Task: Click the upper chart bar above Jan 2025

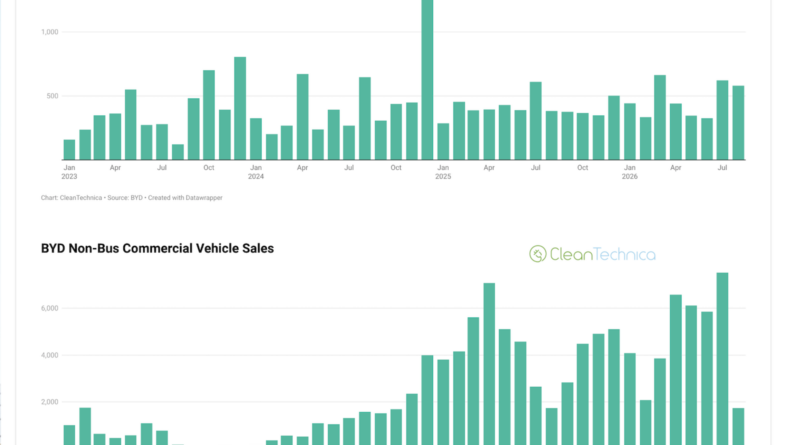Action: pos(443,141)
